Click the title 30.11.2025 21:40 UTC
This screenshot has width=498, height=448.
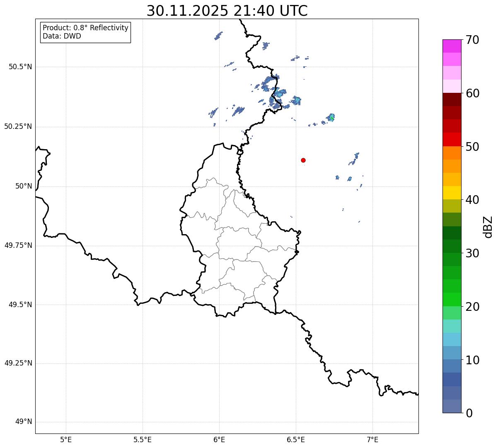[227, 11]
